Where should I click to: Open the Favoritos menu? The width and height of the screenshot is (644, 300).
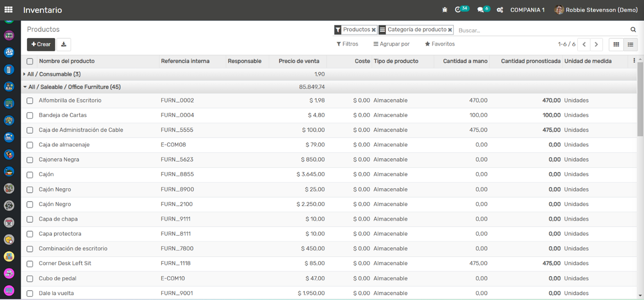[440, 44]
